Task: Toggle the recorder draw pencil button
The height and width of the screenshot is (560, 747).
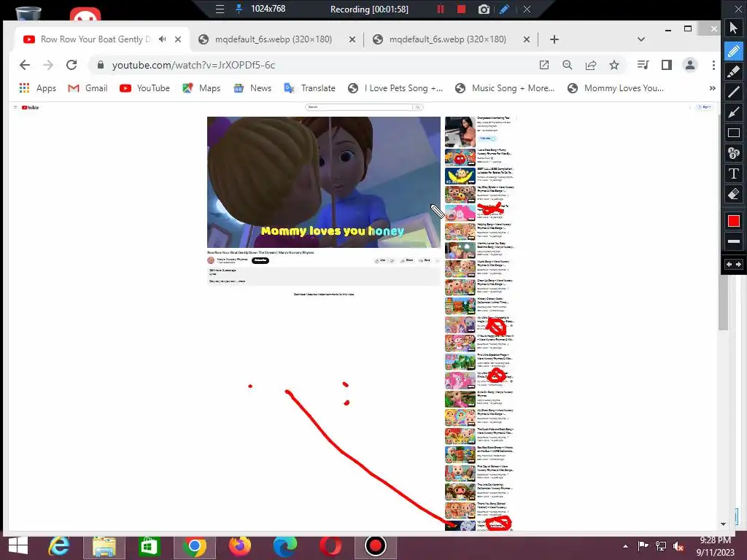Action: coord(504,9)
